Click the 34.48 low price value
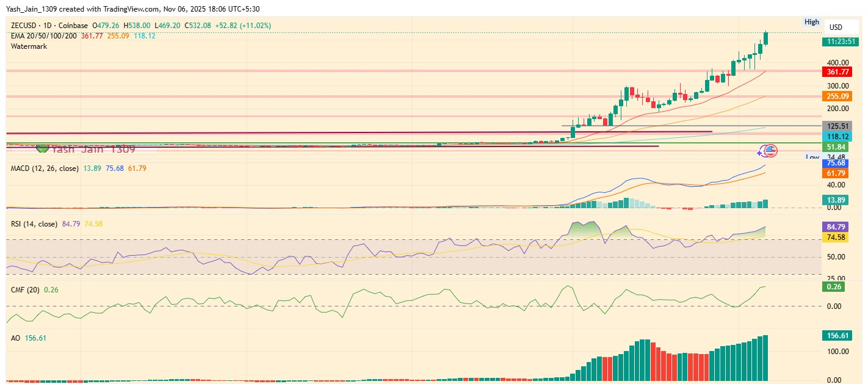Viewport: 868px width, 384px height. (x=836, y=157)
